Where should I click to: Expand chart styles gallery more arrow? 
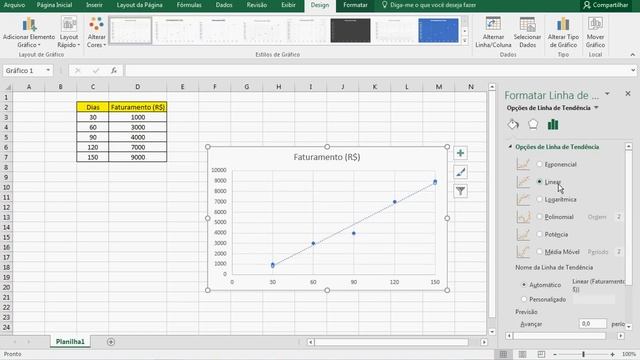[464, 40]
